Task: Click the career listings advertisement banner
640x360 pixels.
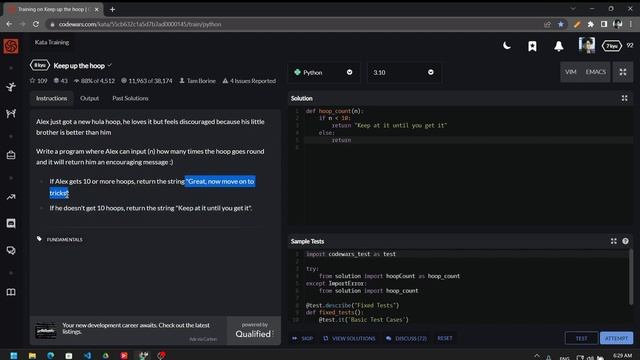Action: click(129, 331)
